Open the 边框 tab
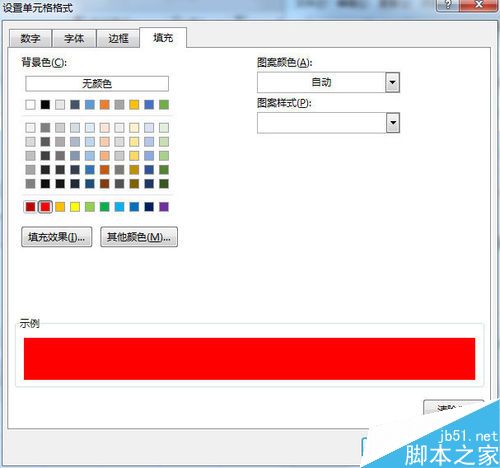The width and height of the screenshot is (500, 468). click(118, 38)
